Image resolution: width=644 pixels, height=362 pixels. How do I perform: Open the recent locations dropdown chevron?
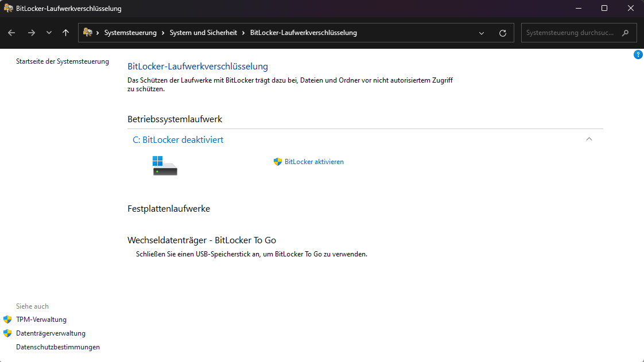tap(49, 33)
